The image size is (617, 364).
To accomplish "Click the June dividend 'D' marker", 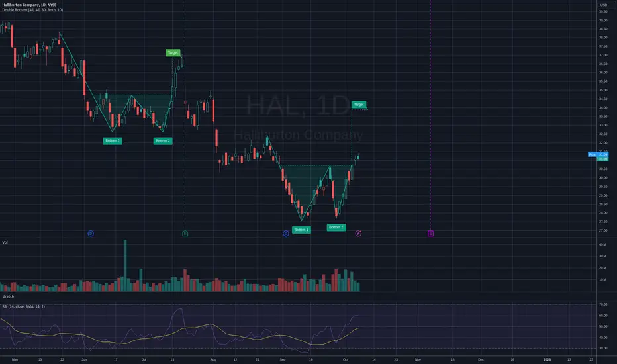I will (91, 234).
